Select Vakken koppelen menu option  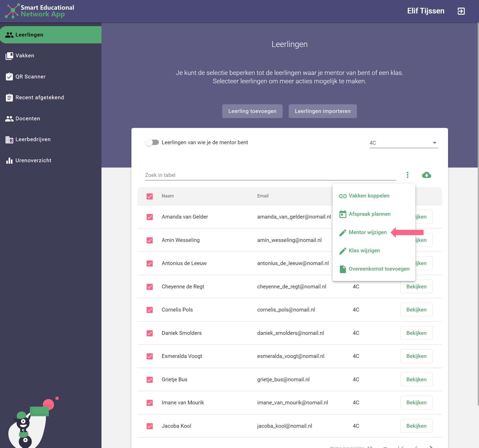coord(369,196)
